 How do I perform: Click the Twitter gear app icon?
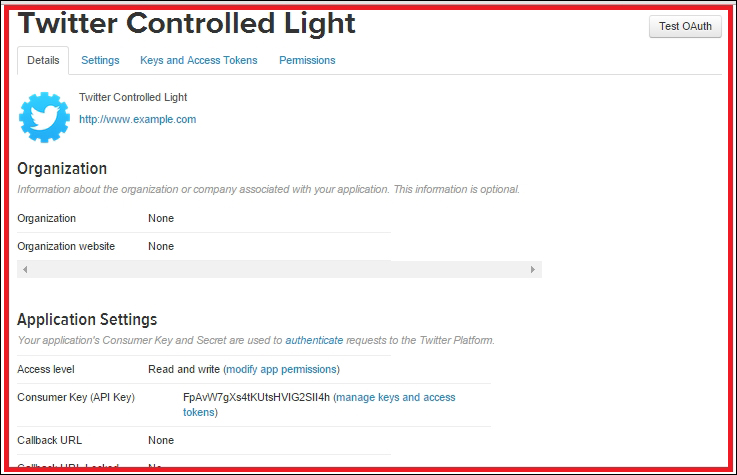pyautogui.click(x=44, y=117)
